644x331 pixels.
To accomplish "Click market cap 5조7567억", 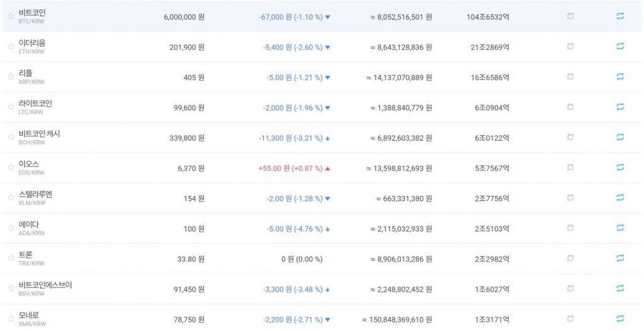I will [x=492, y=168].
